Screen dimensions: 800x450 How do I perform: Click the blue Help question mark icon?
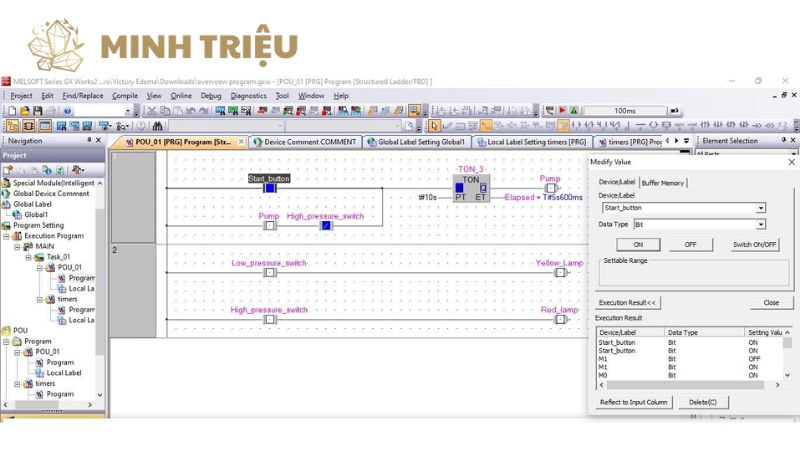pyautogui.click(x=68, y=111)
